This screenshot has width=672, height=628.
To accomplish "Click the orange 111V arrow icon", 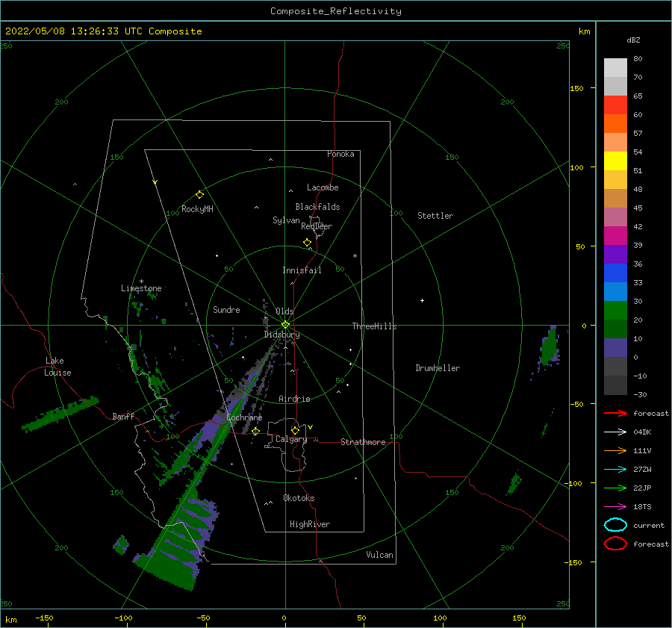I will (615, 450).
